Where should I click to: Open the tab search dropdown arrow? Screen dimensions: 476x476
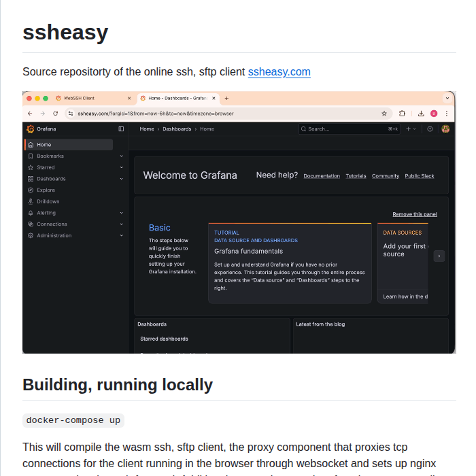pos(447,99)
